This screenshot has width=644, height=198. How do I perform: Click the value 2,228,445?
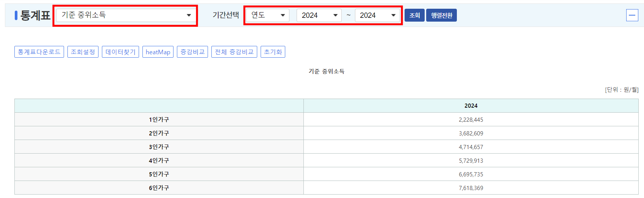[x=471, y=119]
